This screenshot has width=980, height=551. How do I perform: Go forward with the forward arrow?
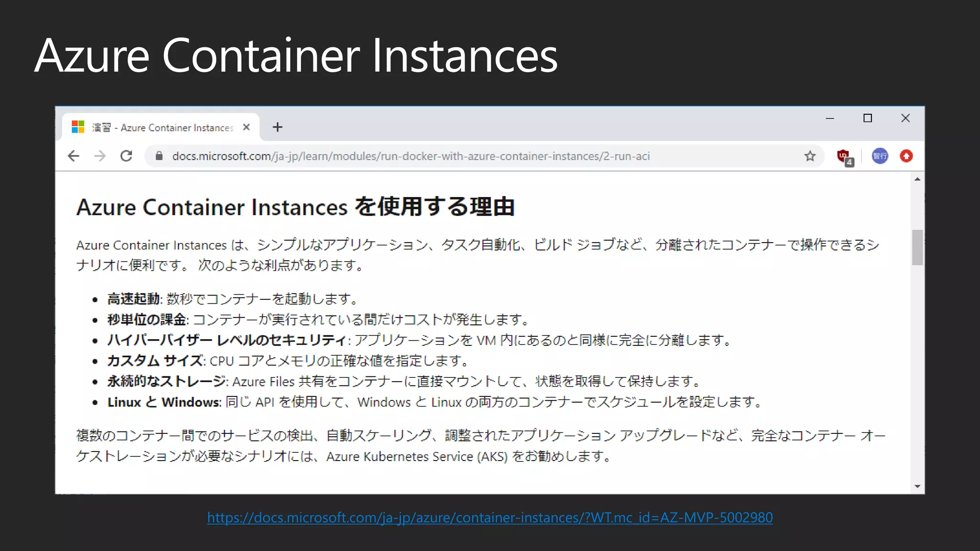pos(100,156)
